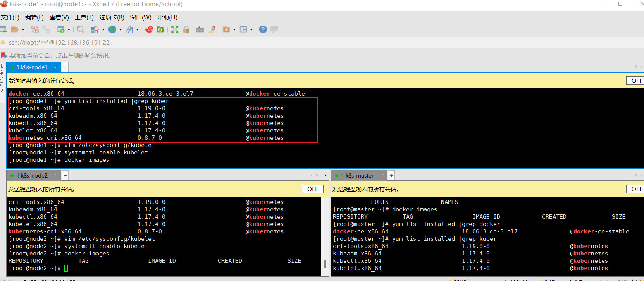Click the Font icon in toolbar

coord(129,29)
